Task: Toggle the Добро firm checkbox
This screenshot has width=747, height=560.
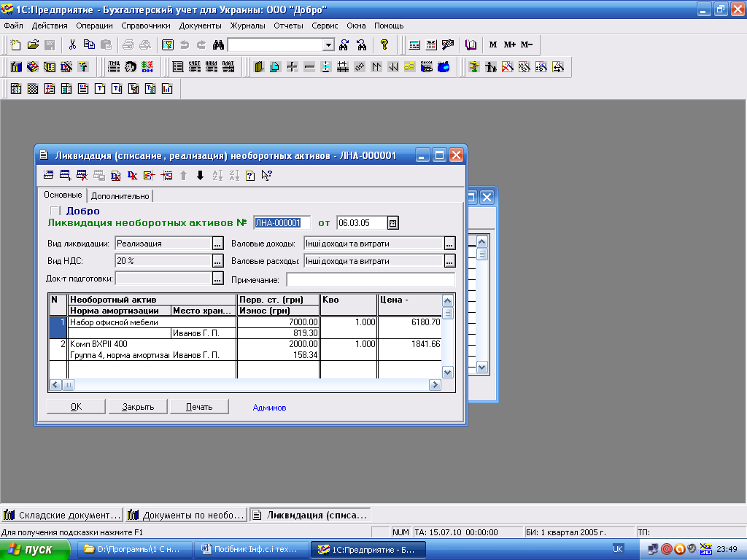Action: (55, 211)
